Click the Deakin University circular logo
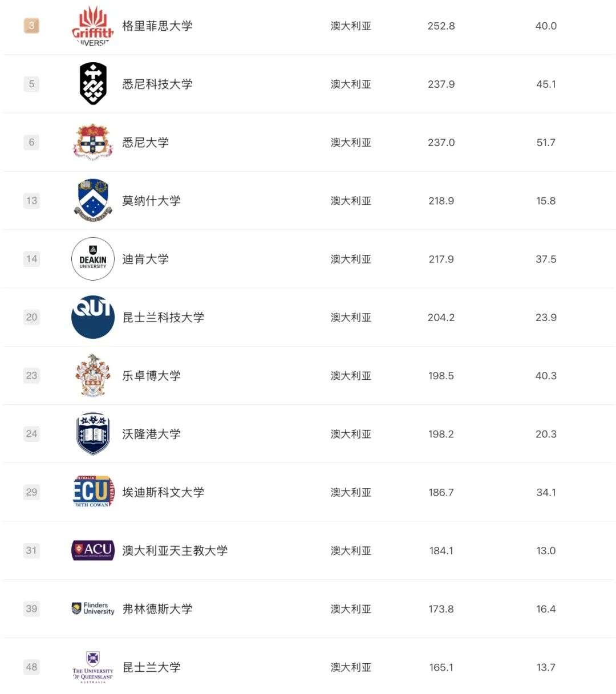 [x=93, y=259]
